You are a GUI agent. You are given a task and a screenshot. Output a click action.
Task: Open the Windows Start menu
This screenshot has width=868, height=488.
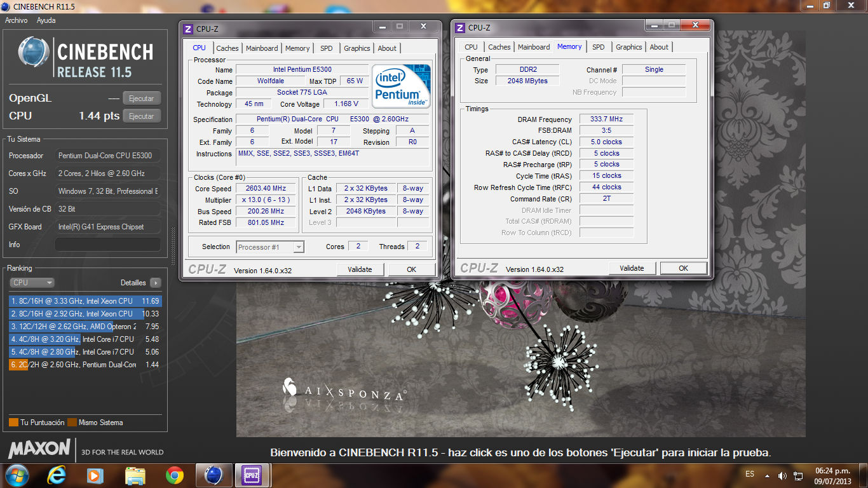pos(16,475)
